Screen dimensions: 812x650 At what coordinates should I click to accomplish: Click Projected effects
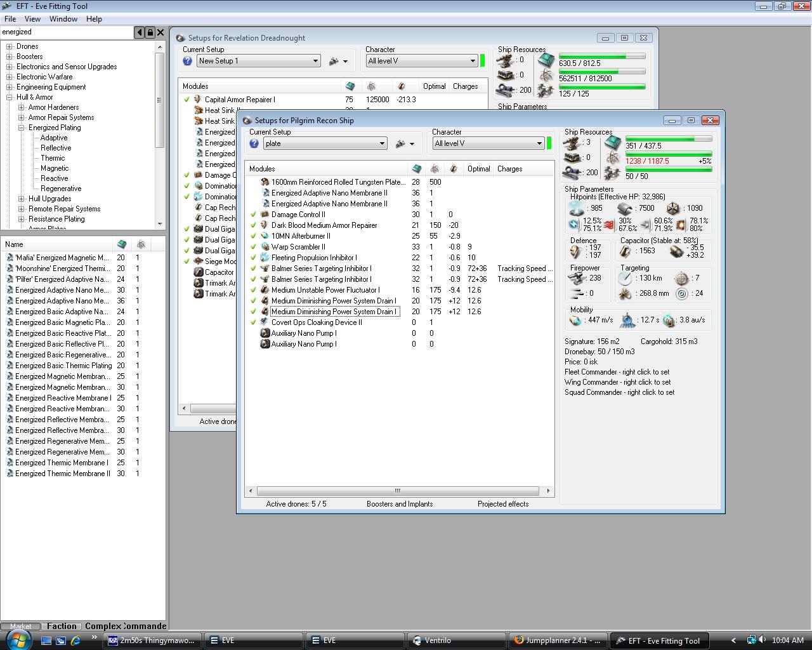point(502,504)
